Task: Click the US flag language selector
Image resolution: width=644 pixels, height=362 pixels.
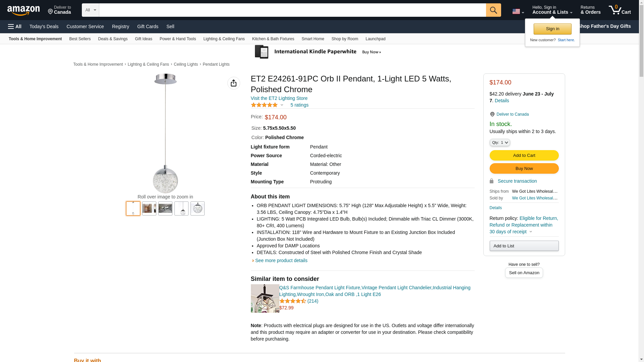Action: pyautogui.click(x=518, y=11)
